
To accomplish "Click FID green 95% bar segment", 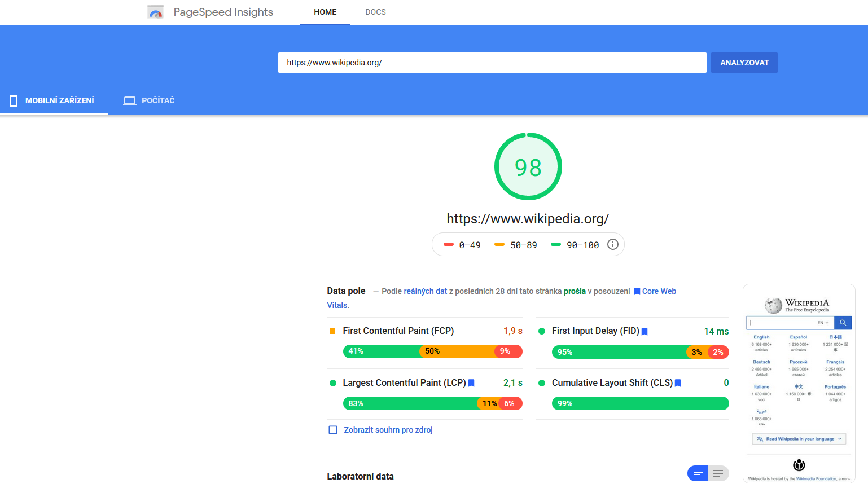I will click(x=619, y=352).
